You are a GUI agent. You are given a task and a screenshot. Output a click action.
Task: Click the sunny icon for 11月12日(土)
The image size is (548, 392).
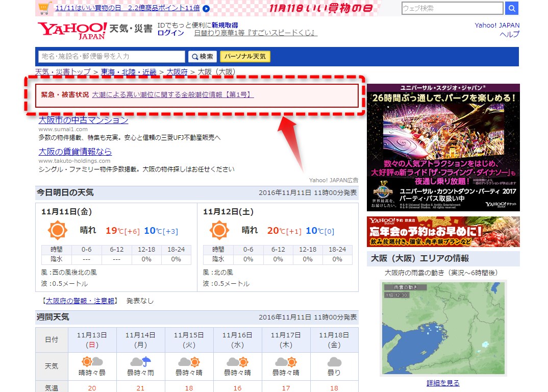219,230
